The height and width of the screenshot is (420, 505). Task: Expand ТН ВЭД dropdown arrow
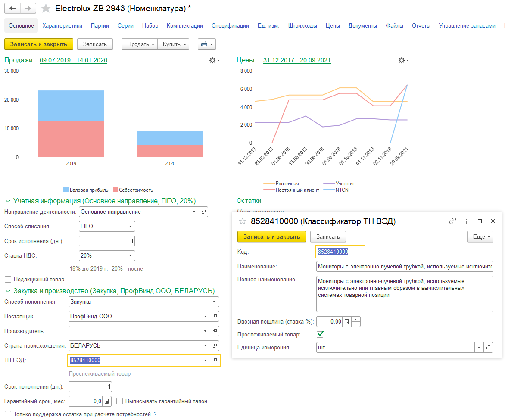(x=206, y=360)
